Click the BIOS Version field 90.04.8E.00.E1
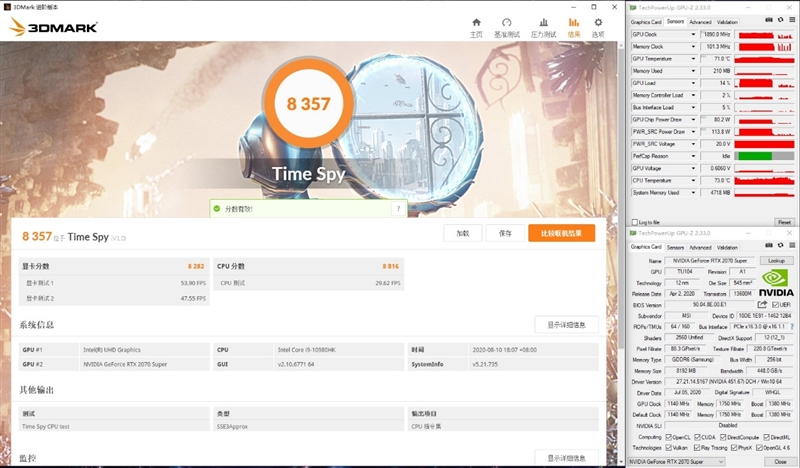The height and width of the screenshot is (468, 800). (710, 305)
